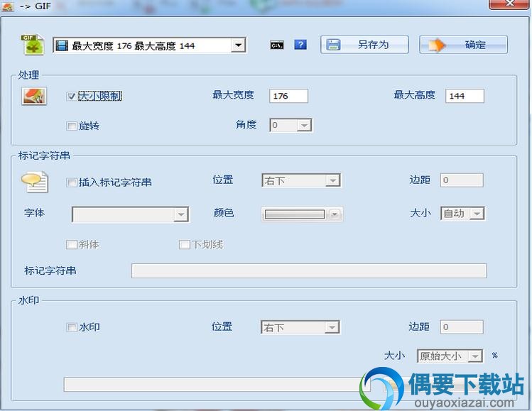Click the 标记字符串 text input field
The height and width of the screenshot is (411, 532).
(309, 270)
